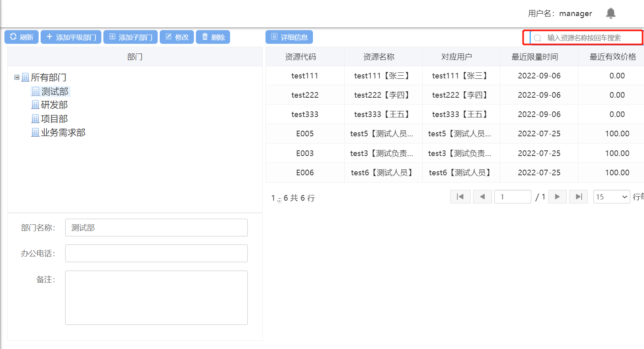644x349 pixels.
Task: Open 详细信息 details
Action: [x=289, y=37]
